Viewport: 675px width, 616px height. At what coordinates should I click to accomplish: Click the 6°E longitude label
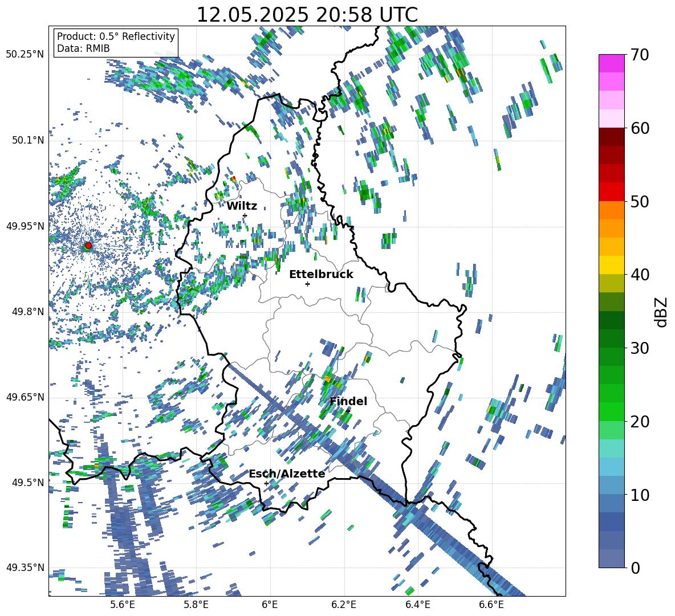[270, 605]
